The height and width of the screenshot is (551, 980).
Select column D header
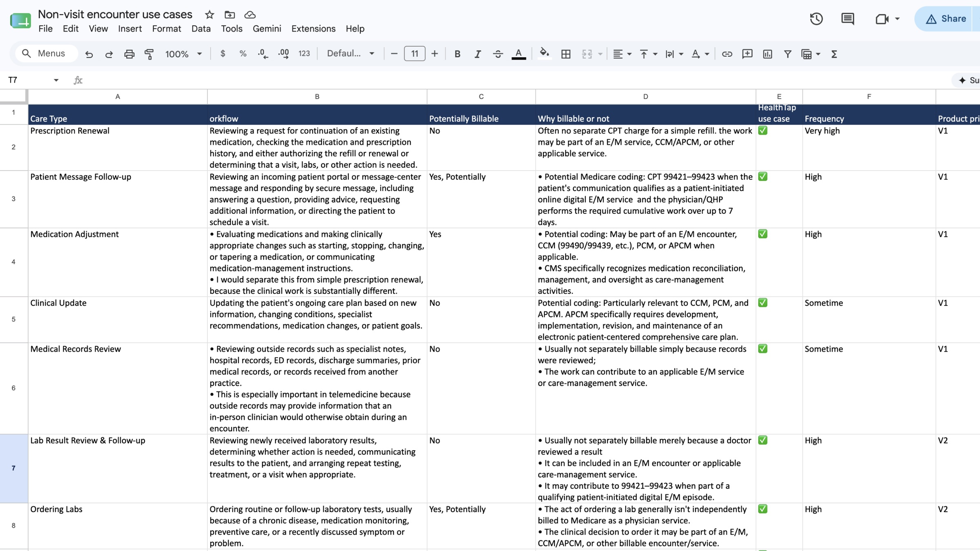(645, 96)
